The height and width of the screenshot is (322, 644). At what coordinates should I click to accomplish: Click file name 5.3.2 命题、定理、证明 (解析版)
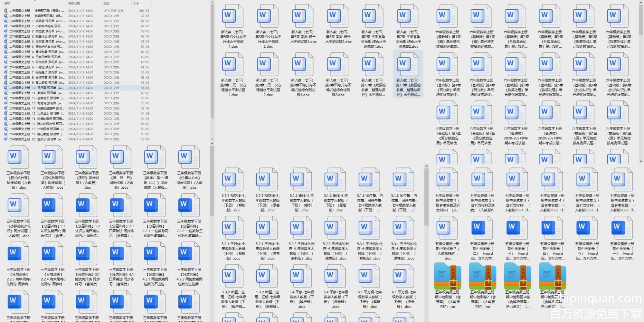[x=233, y=299]
